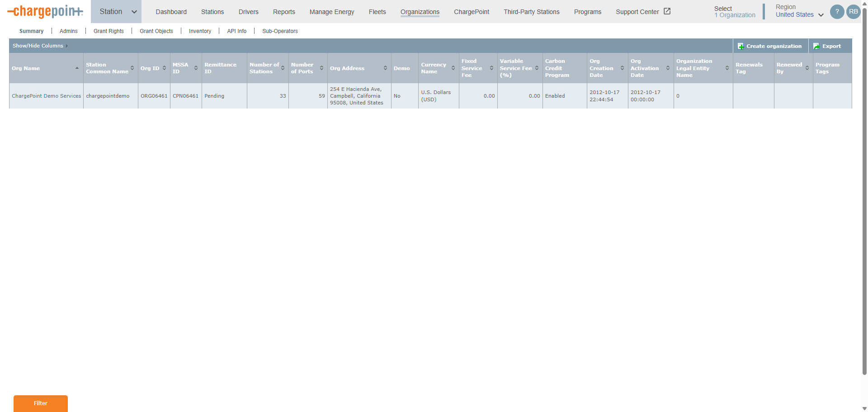This screenshot has height=412, width=868.
Task: Open the Organizations menu
Action: [x=420, y=12]
